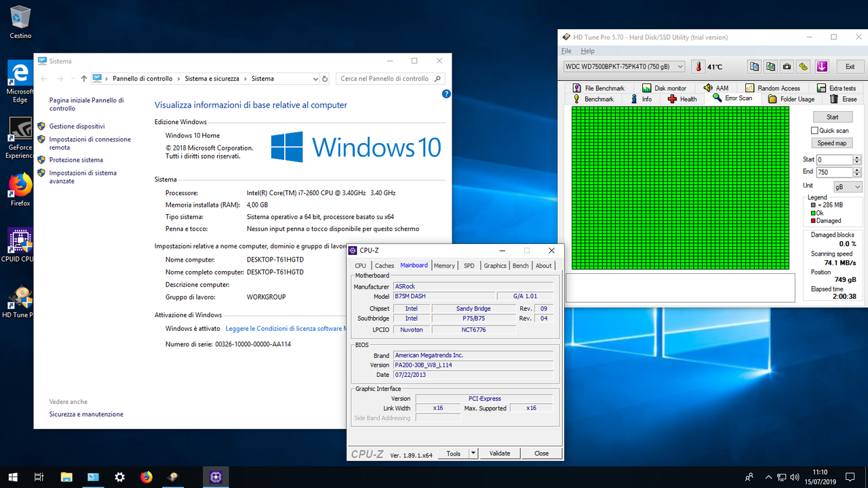
Task: Open Impostazioni di sistema avanzate link
Action: pyautogui.click(x=83, y=177)
